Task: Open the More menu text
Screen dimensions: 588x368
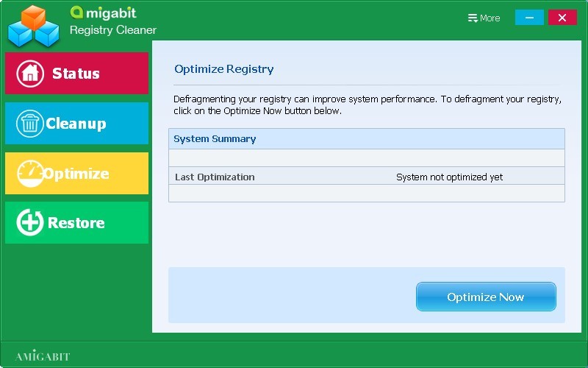Action: coord(490,18)
